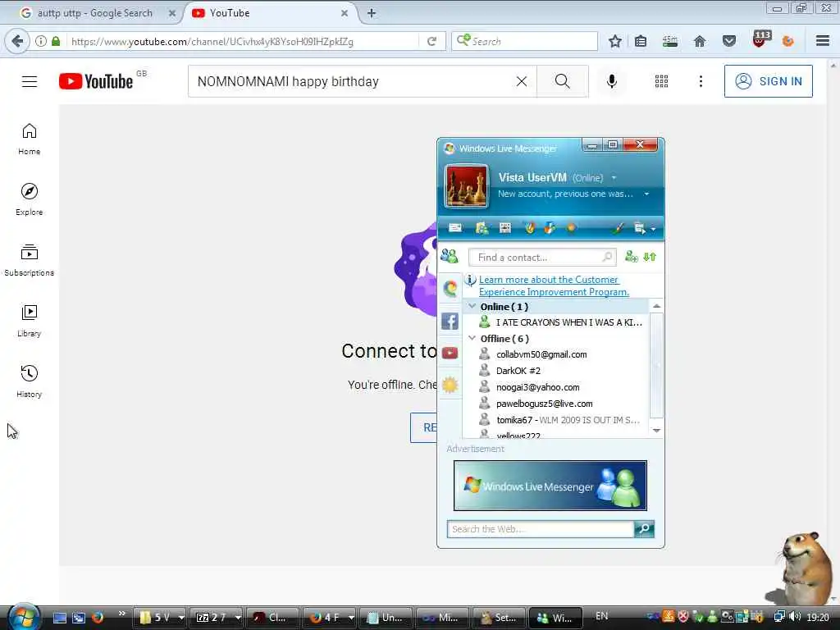Screen dimensions: 840x630
Task: Open the personal message dropdown arrow
Action: pos(646,194)
